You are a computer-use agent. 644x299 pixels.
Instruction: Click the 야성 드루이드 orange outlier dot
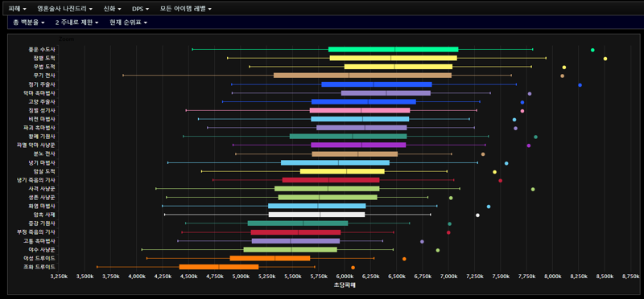tap(404, 259)
